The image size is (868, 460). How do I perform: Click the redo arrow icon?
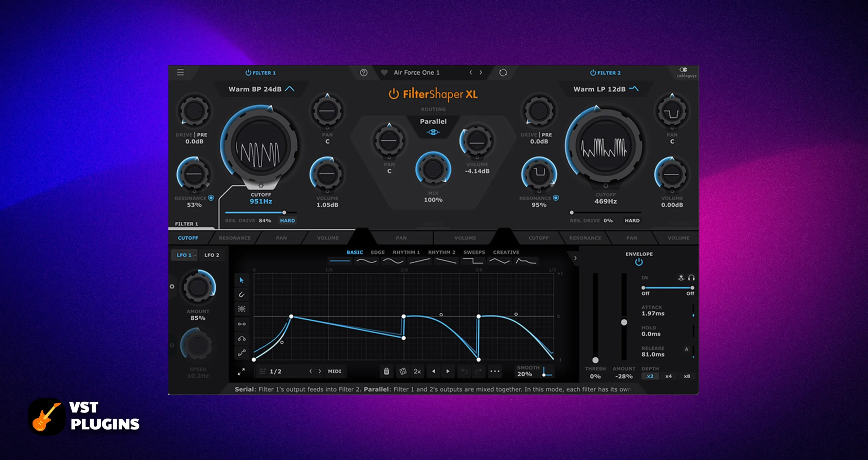[x=478, y=371]
